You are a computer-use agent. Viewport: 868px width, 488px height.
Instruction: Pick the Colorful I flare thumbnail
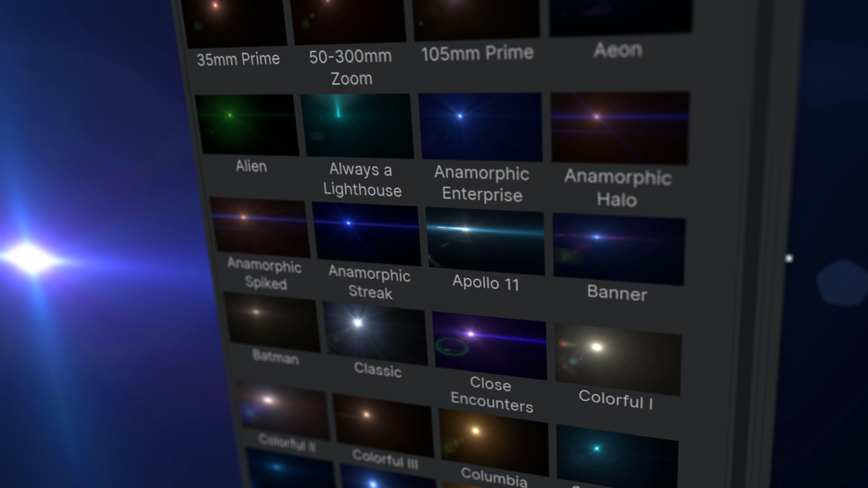pos(618,360)
